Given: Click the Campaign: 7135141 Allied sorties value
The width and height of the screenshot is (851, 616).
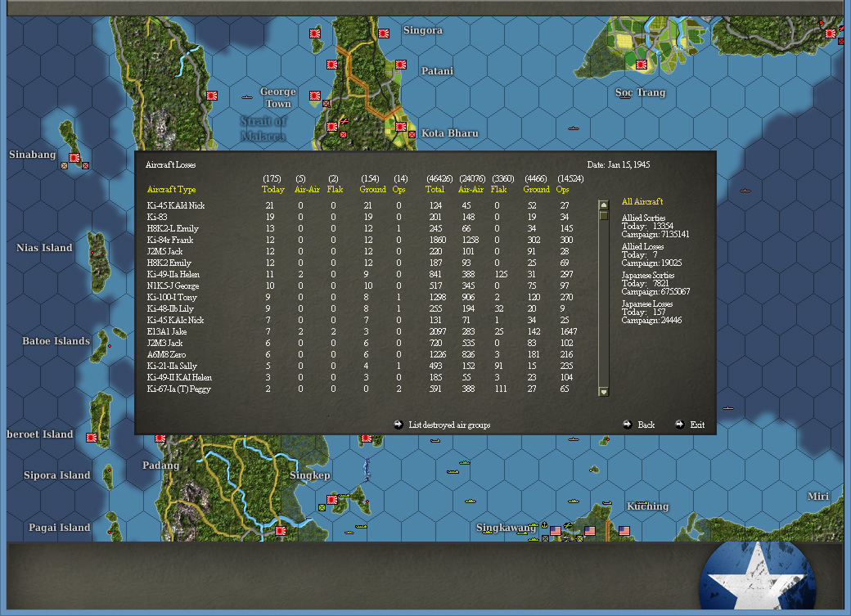Looking at the screenshot, I should pyautogui.click(x=655, y=235).
